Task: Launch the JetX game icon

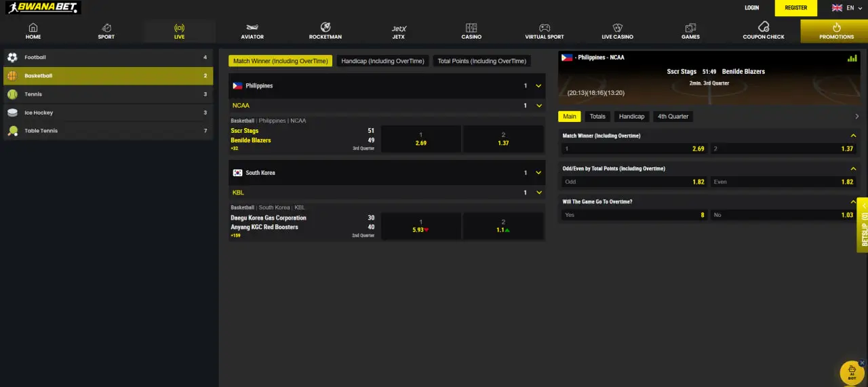Action: pyautogui.click(x=398, y=28)
